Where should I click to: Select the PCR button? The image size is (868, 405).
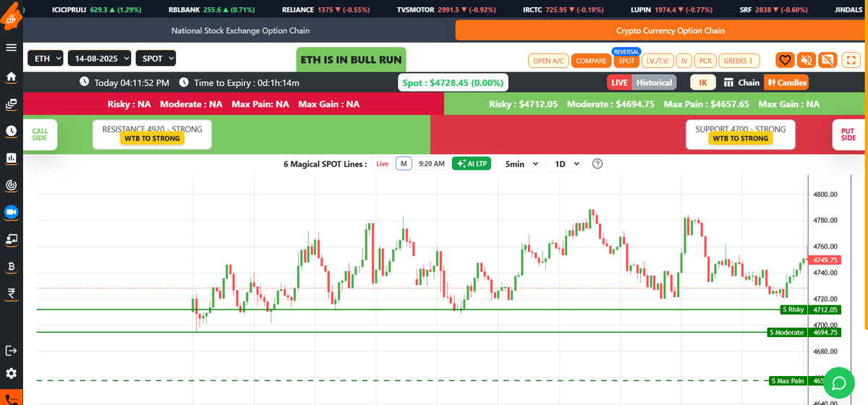point(705,61)
